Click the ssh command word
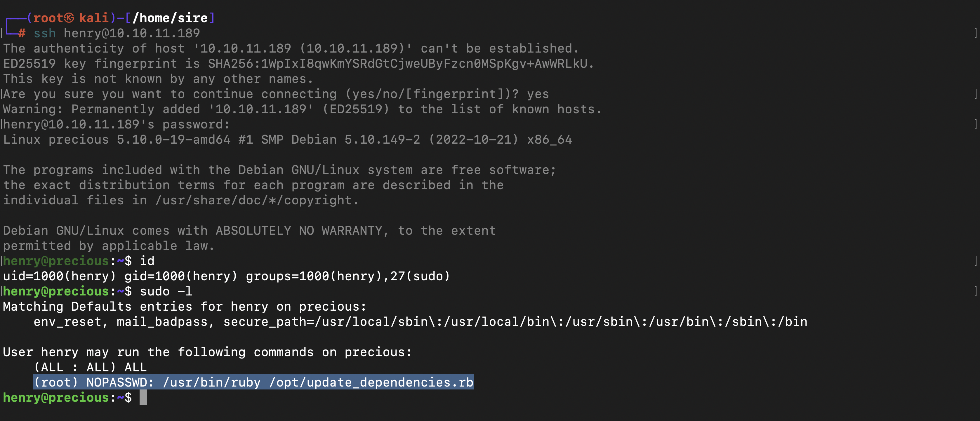980x421 pixels. (44, 33)
